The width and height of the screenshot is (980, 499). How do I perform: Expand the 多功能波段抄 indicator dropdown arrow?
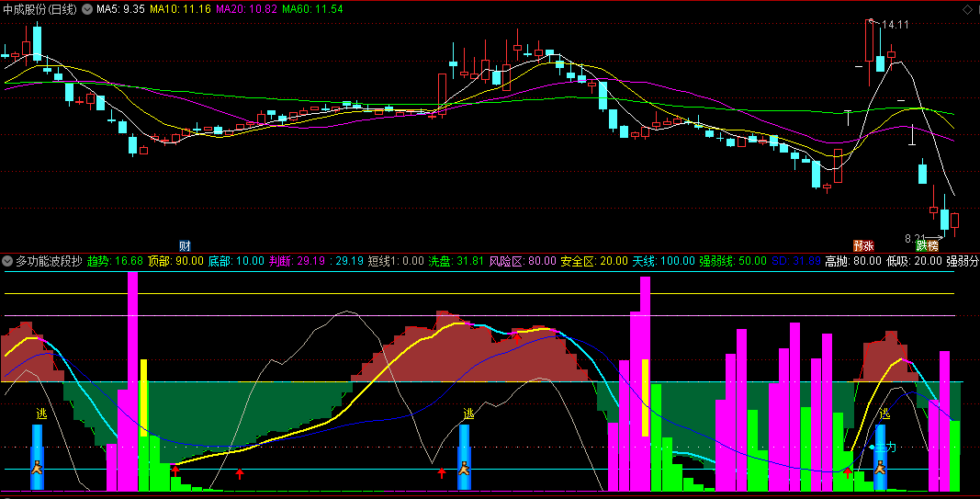coord(8,261)
